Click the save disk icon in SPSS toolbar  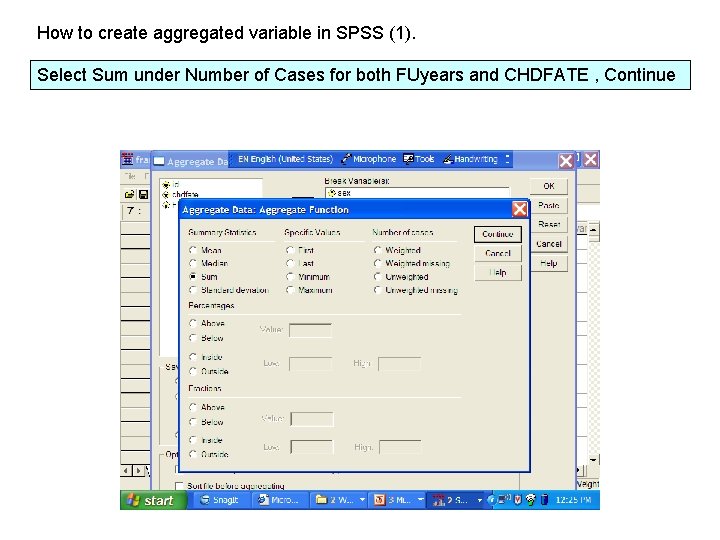coord(143,195)
